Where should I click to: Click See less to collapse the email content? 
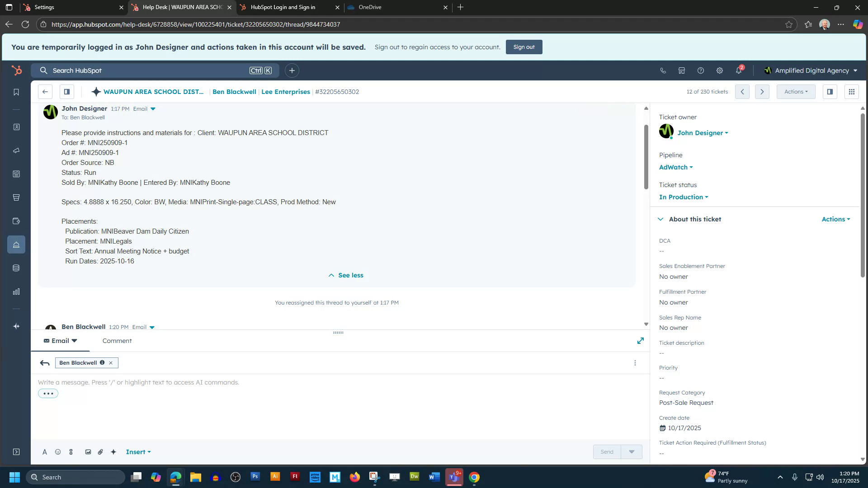pyautogui.click(x=345, y=275)
